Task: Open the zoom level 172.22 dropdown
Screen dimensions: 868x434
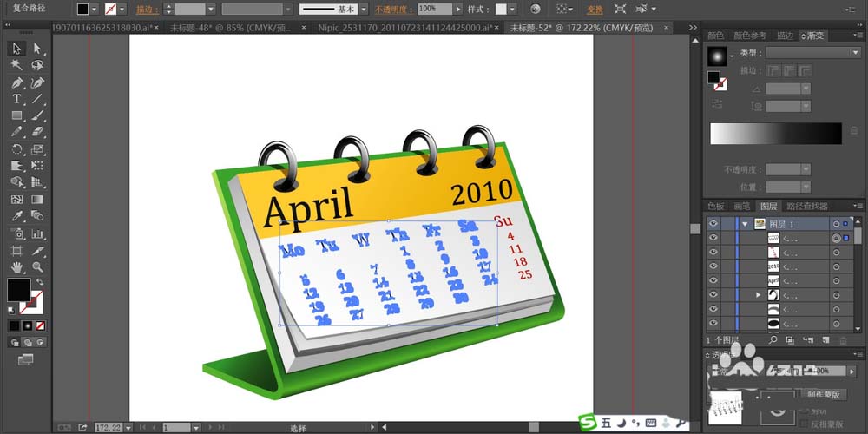Action: 128,427
